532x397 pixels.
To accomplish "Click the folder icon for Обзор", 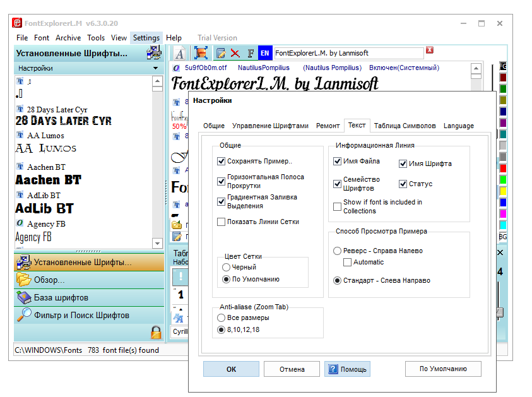I will pos(24,280).
